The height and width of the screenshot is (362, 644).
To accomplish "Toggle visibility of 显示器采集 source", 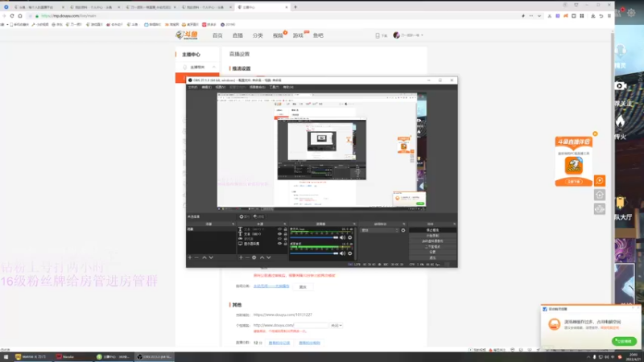I will (279, 244).
